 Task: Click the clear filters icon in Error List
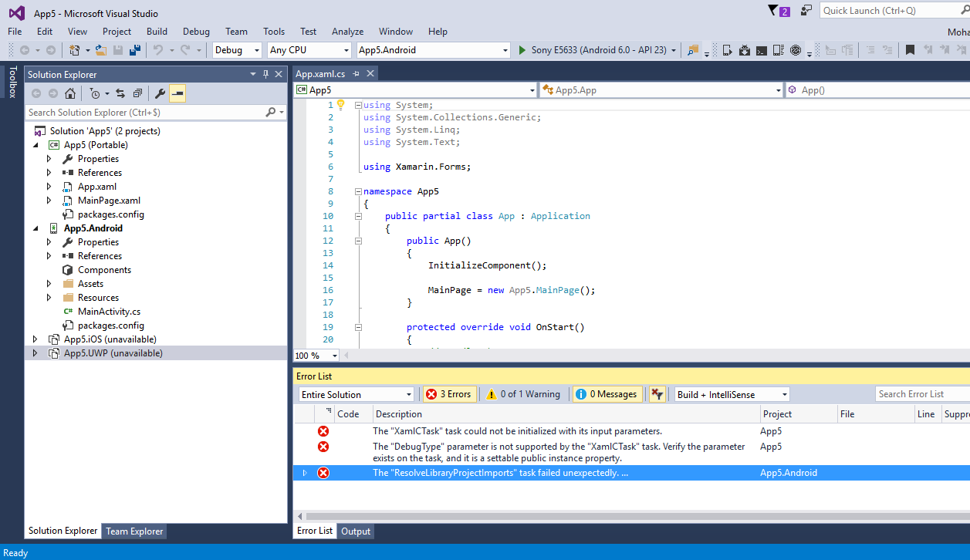[x=657, y=394]
